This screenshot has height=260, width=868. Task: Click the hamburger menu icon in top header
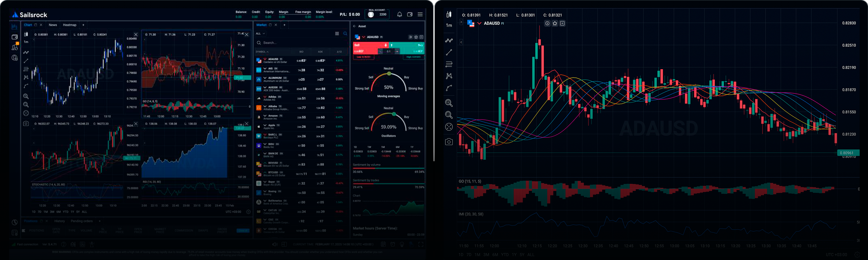pos(420,14)
